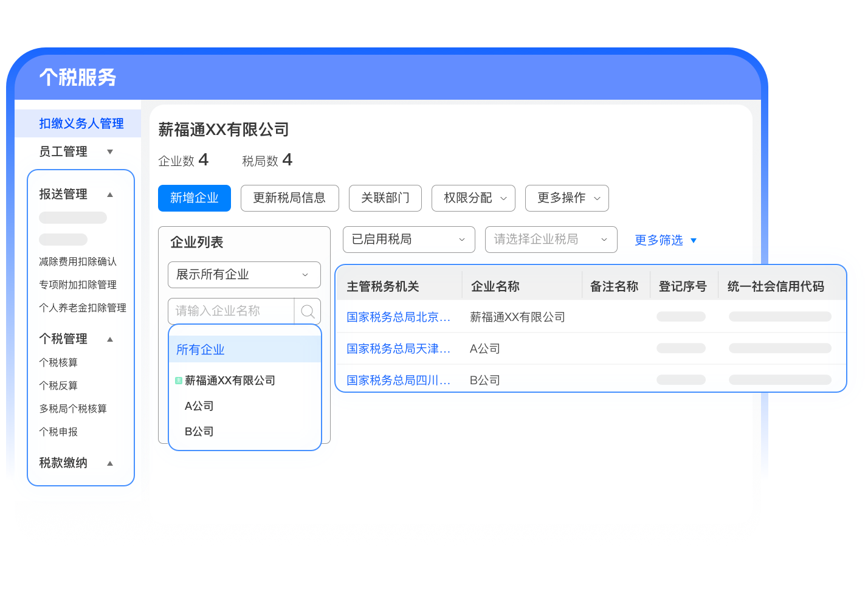Image resolution: width=868 pixels, height=608 pixels.
Task: Expand the 员工管理 menu arrow
Action: pyautogui.click(x=110, y=152)
